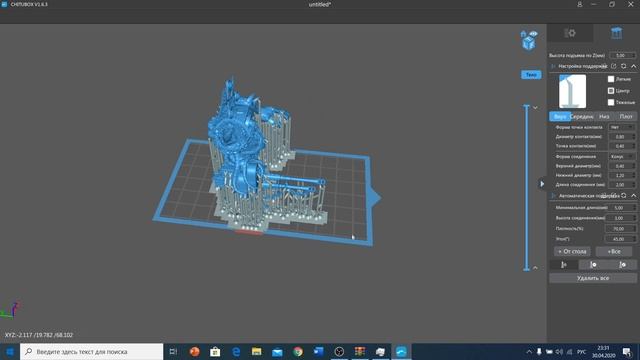Edit the Плотность percent value 70.00

[620, 229]
